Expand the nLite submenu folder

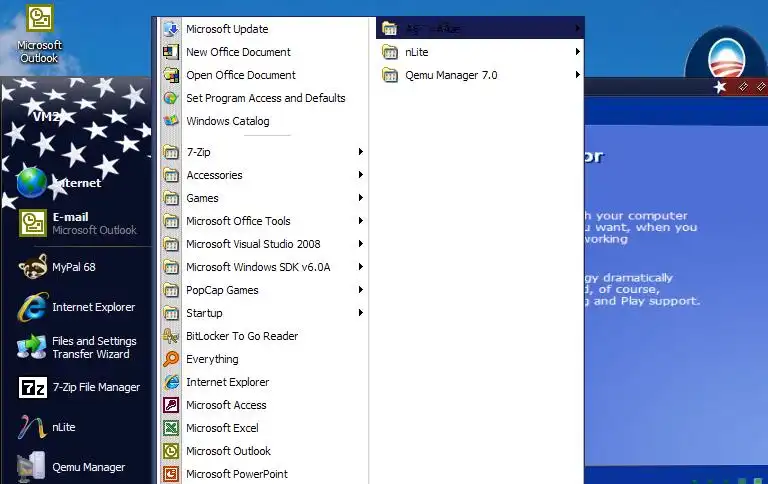click(x=480, y=52)
